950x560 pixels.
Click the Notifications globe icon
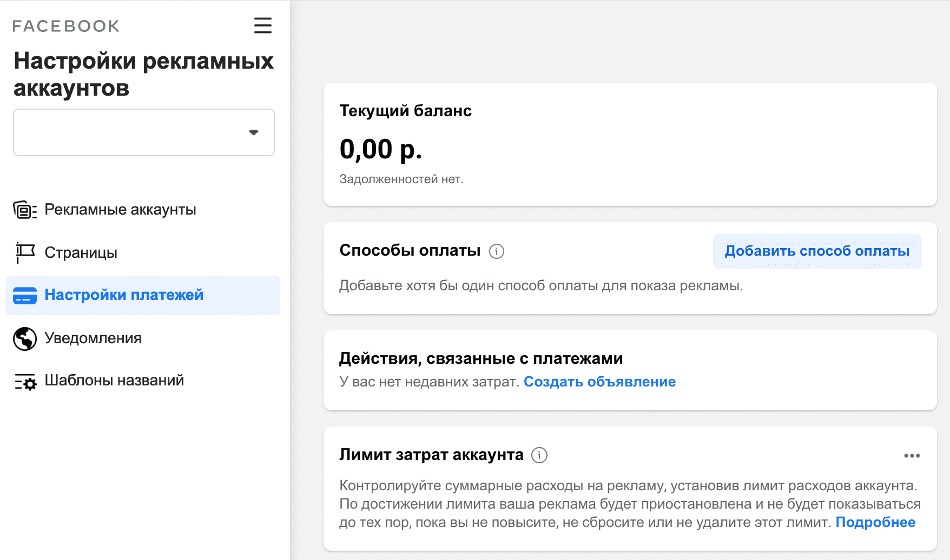pos(25,339)
